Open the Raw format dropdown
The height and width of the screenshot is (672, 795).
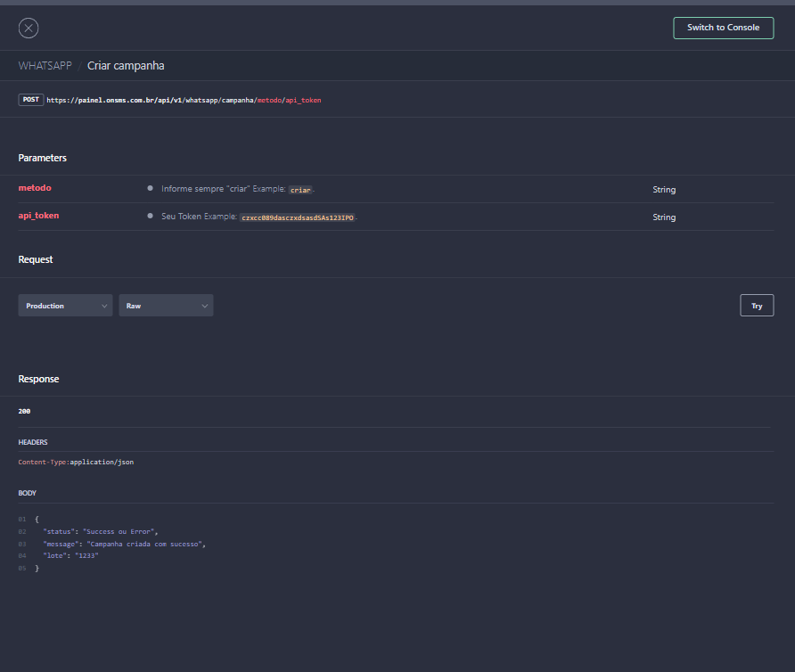(x=166, y=306)
